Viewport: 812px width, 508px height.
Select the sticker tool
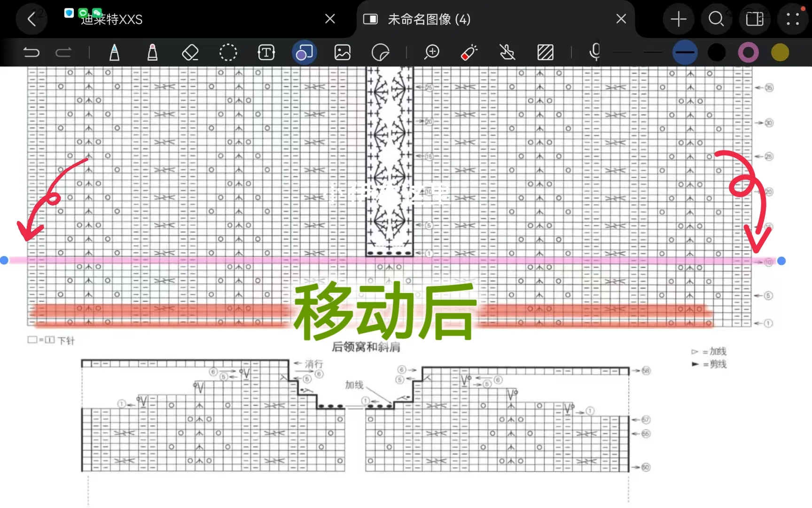click(x=381, y=53)
